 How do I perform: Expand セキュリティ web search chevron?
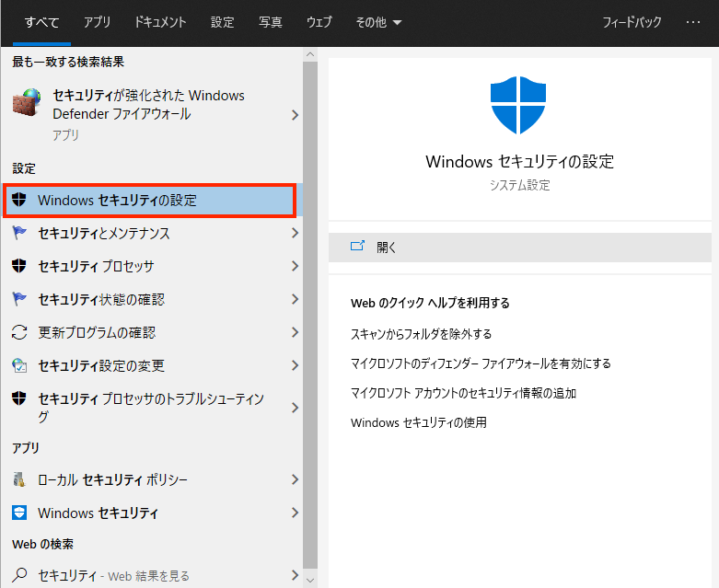(x=295, y=575)
